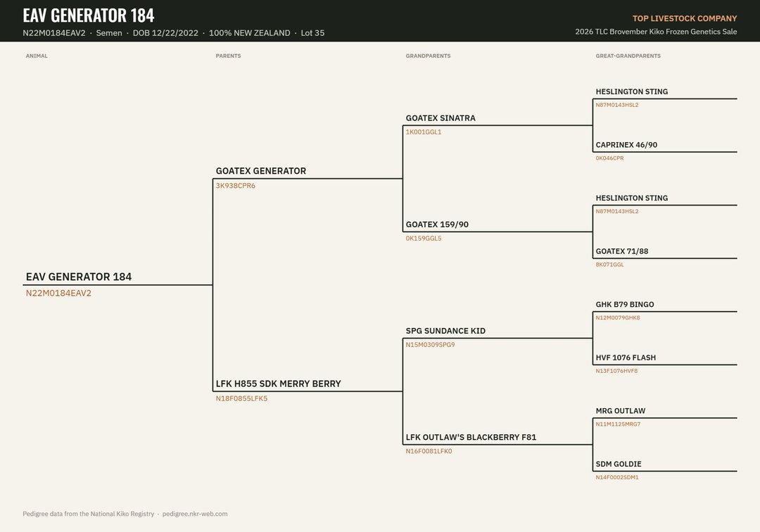Click the GREAT-GRANDPARENTS column header
The height and width of the screenshot is (532, 760).
pos(628,56)
